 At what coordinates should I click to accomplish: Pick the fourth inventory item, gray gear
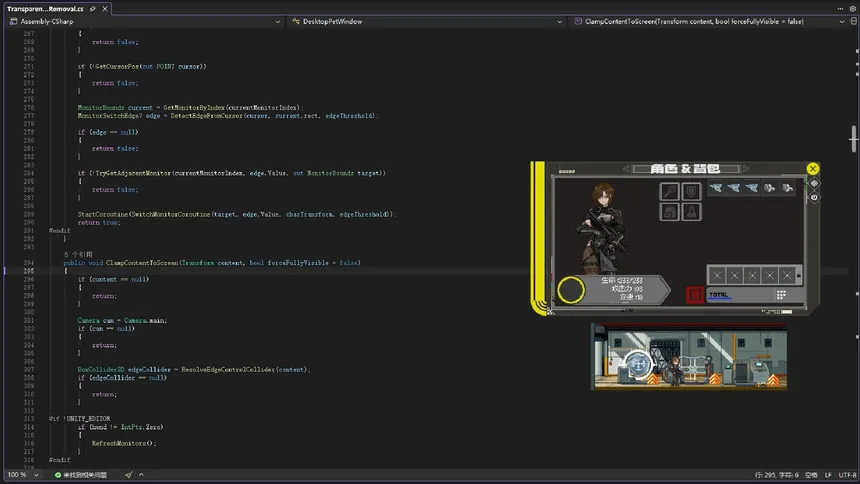pos(770,188)
